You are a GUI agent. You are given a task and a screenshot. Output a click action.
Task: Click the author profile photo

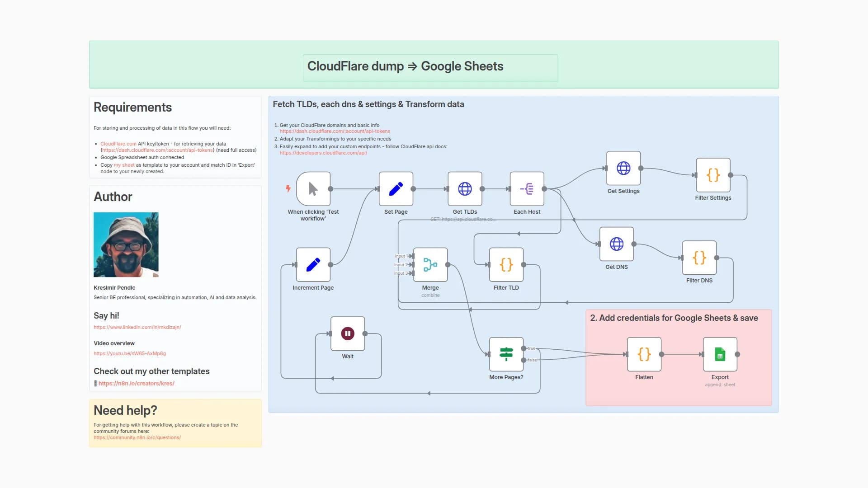coord(126,244)
